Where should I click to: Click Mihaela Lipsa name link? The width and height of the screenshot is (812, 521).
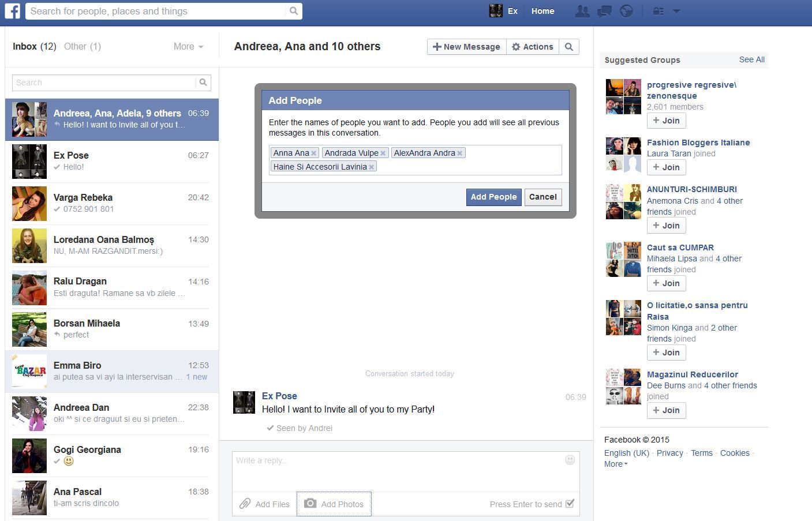672,258
